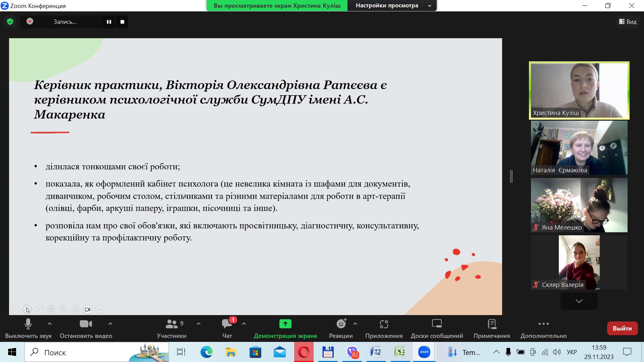Click the red Выйти leave button
Image resolution: width=644 pixels, height=362 pixels.
(622, 328)
